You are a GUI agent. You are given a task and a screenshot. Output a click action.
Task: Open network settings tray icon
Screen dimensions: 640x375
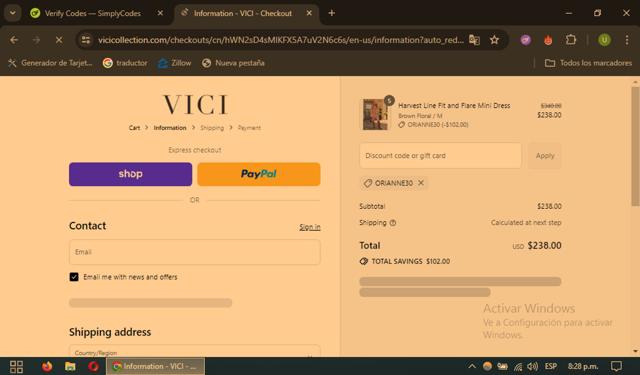point(518,366)
